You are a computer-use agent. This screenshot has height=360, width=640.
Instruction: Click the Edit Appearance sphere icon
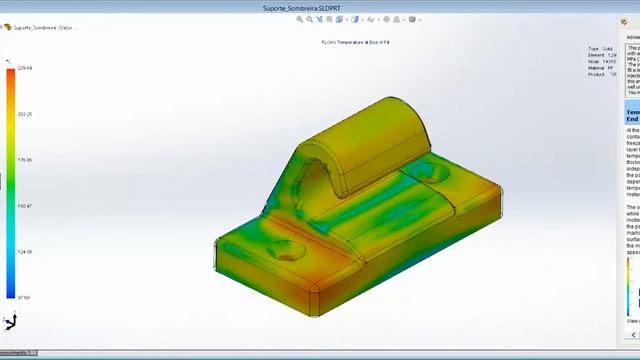point(387,19)
